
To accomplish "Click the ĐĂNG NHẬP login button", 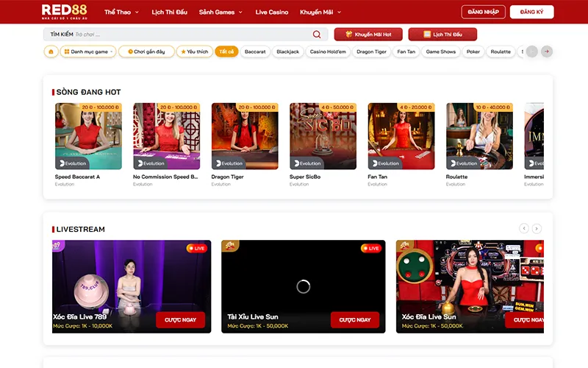I will [484, 12].
